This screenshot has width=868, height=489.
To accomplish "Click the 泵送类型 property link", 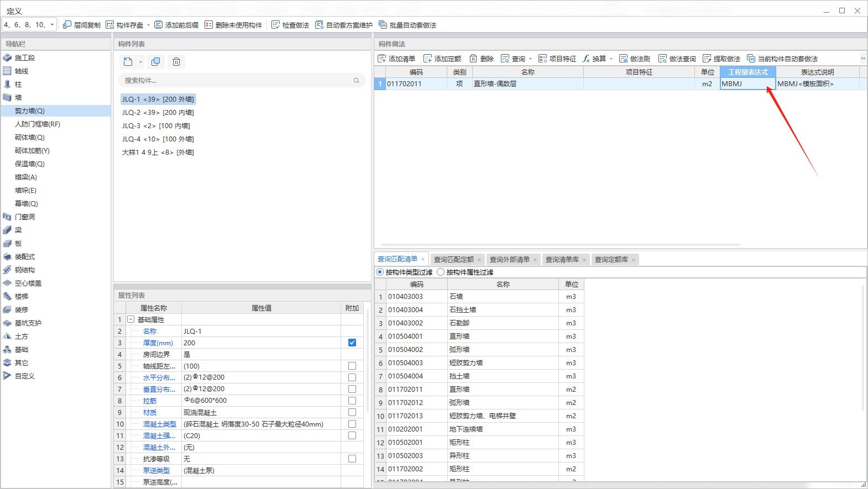I will coord(156,470).
